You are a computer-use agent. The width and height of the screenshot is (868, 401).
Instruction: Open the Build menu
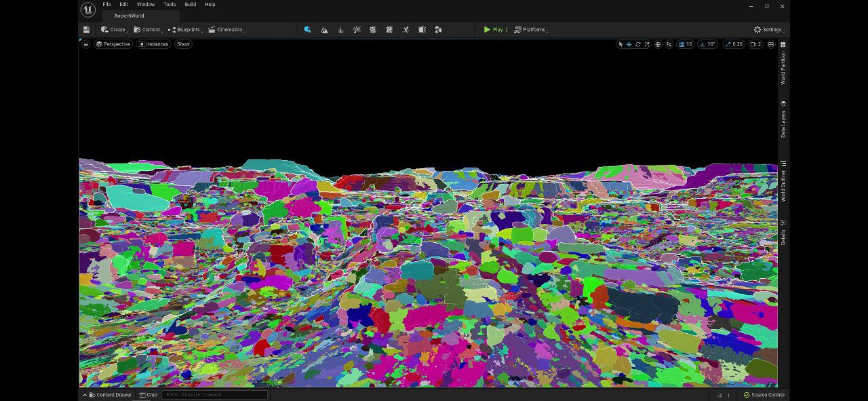coord(191,5)
